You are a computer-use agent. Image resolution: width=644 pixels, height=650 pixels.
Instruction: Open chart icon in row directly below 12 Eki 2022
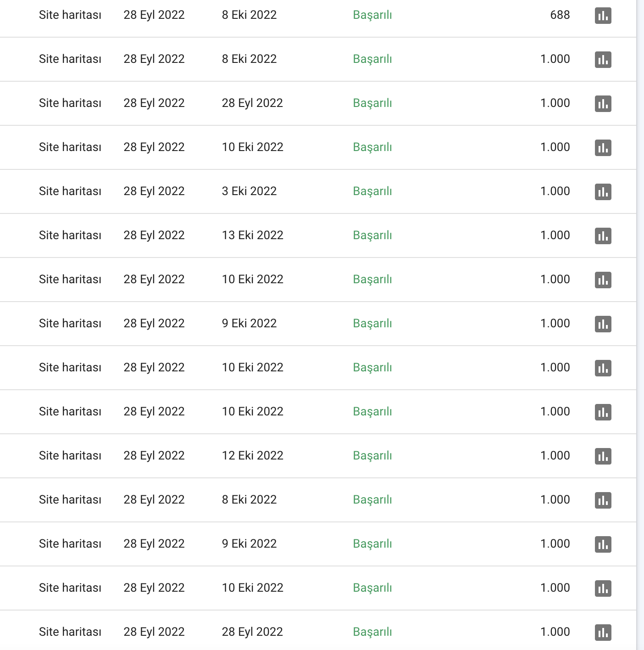pos(603,500)
